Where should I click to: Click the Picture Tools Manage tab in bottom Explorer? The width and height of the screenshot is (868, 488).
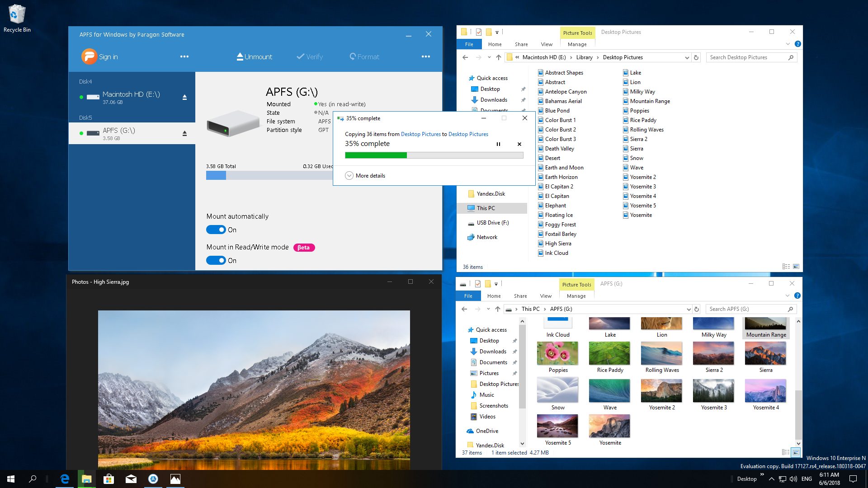click(576, 296)
